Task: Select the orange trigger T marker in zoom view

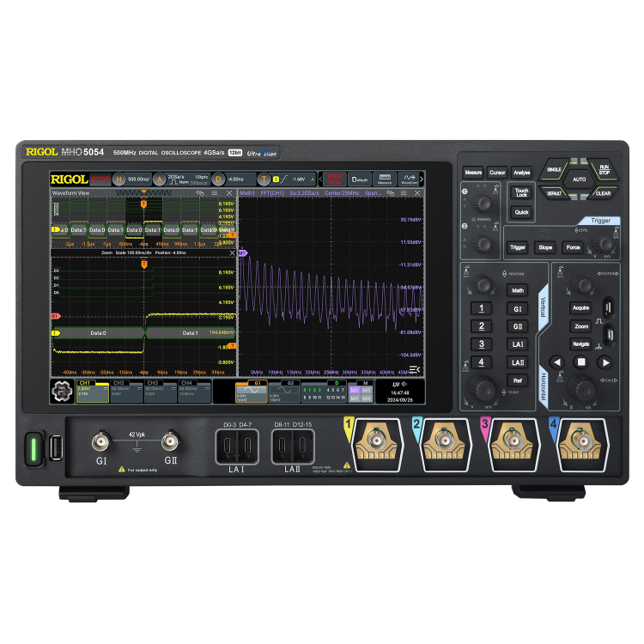Action: click(x=143, y=264)
